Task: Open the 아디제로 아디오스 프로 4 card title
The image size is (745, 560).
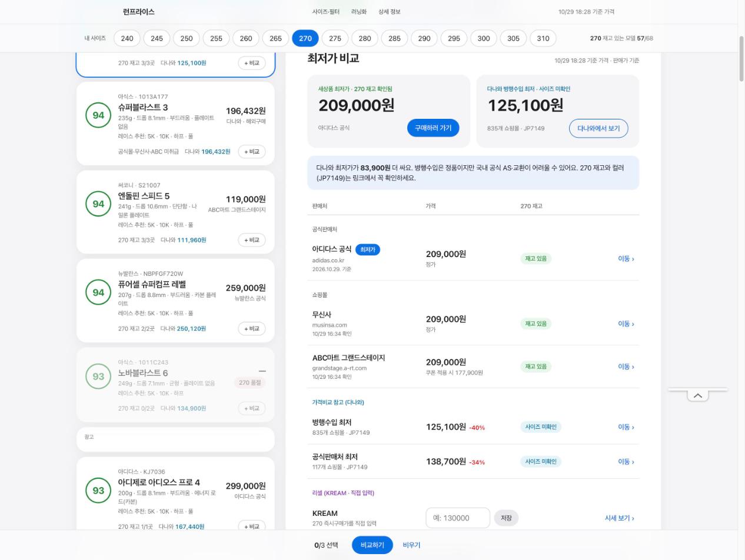Action: point(159,482)
